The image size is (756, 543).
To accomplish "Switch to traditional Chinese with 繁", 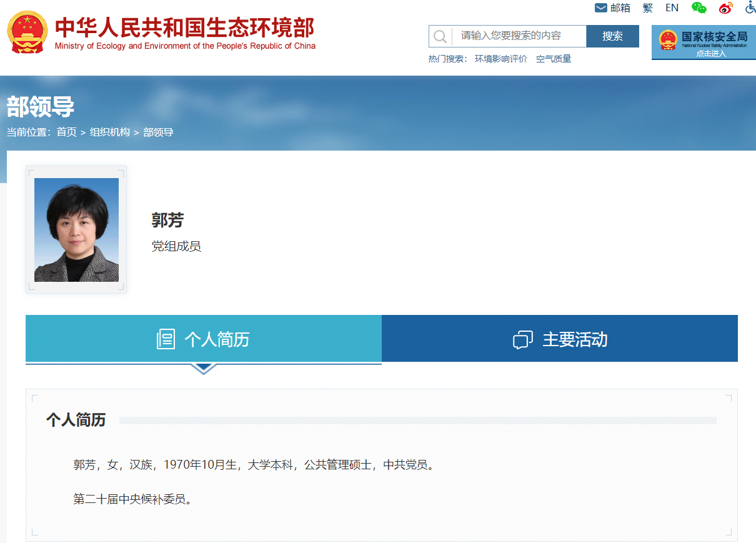I will click(648, 8).
